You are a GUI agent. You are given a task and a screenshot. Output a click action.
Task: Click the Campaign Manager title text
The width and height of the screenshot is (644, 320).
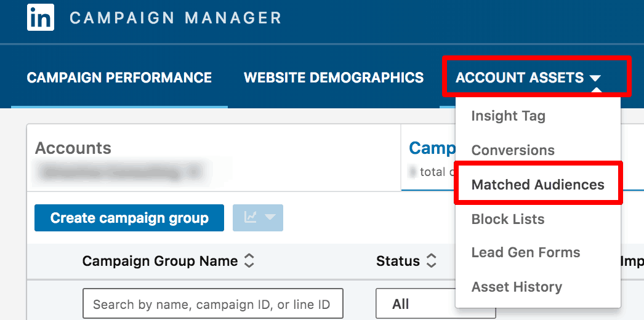175,18
